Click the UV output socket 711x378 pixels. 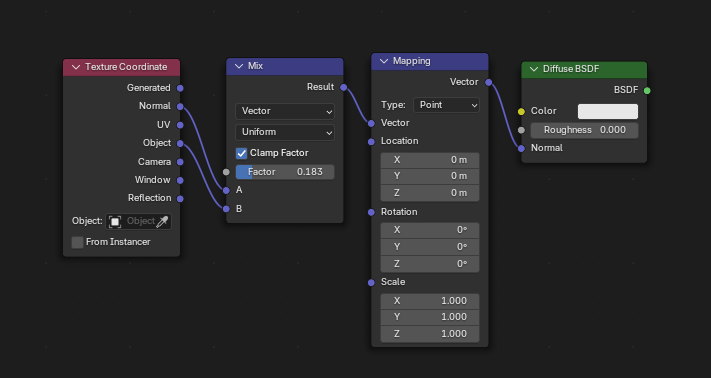pyautogui.click(x=180, y=125)
